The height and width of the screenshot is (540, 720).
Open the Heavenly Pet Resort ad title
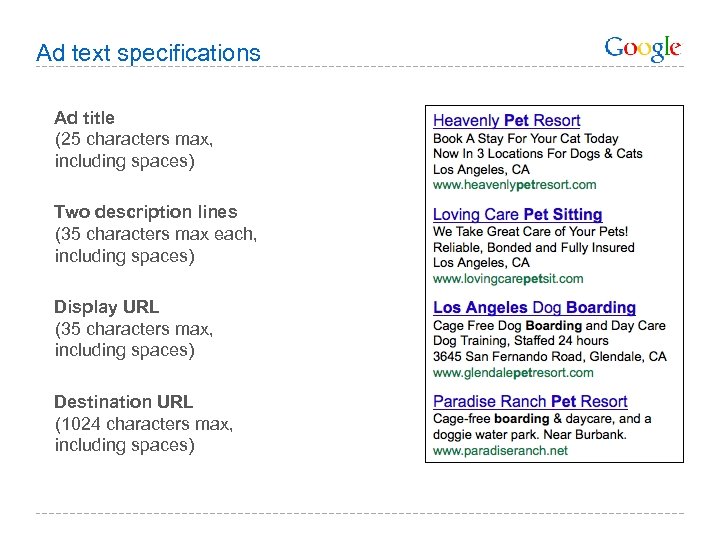(506, 121)
